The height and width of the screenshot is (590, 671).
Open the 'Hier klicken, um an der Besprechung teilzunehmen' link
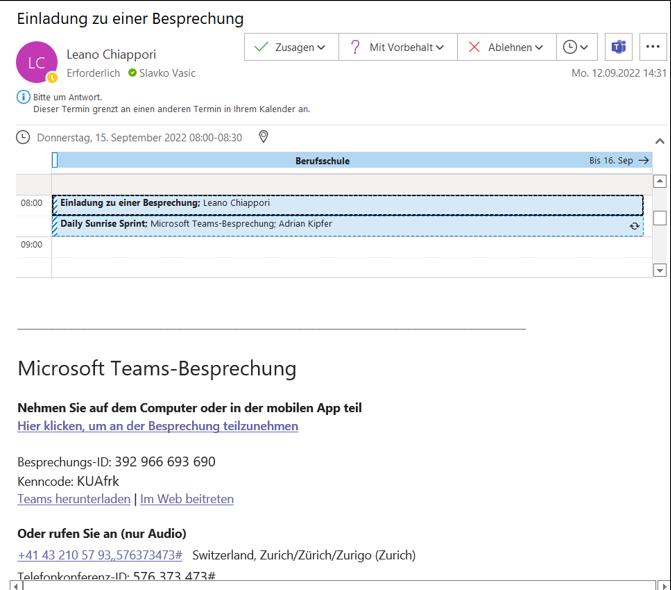point(157,426)
